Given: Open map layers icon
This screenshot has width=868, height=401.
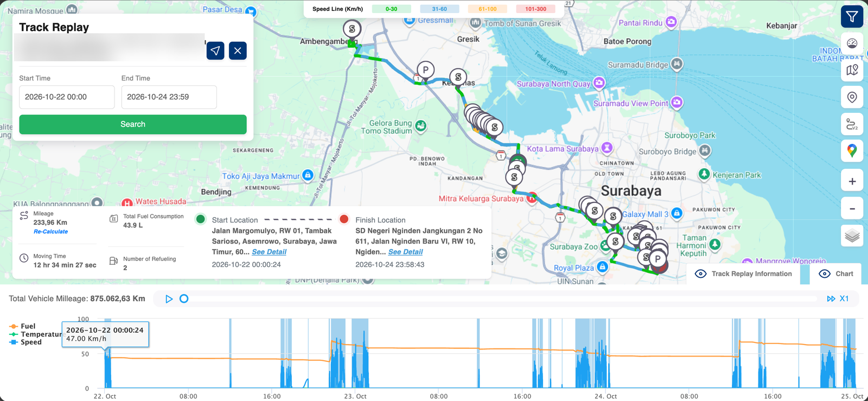Looking at the screenshot, I should click(852, 235).
